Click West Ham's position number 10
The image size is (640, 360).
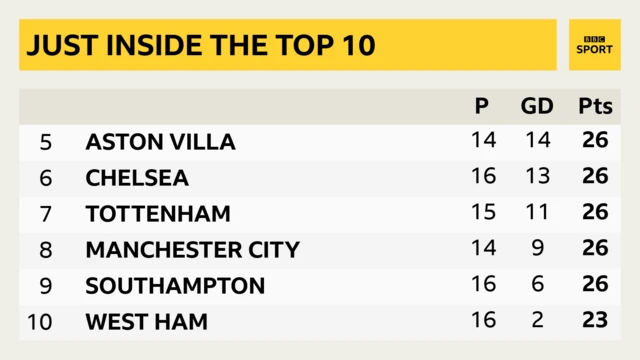[40, 322]
